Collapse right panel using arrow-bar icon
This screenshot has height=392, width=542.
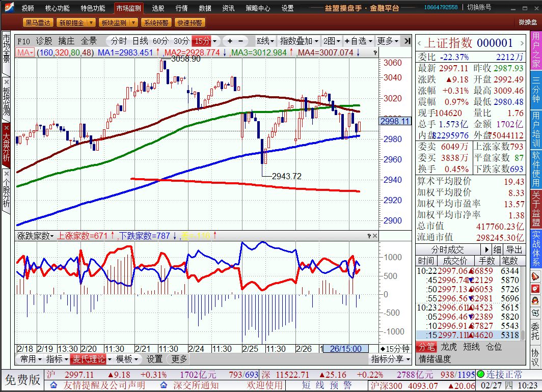408,41
